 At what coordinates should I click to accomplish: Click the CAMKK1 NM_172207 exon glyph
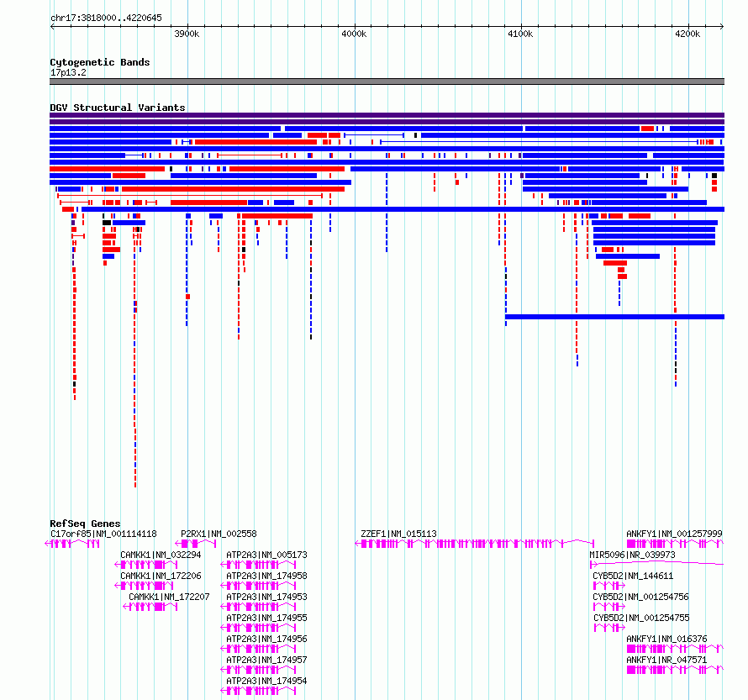click(150, 607)
